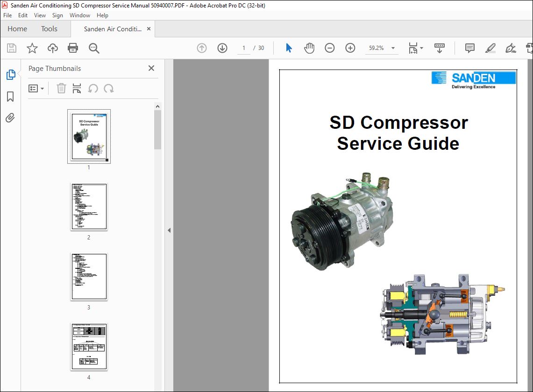Viewport: 533px width, 392px height.
Task: Switch to the Tools tab
Action: click(x=50, y=29)
